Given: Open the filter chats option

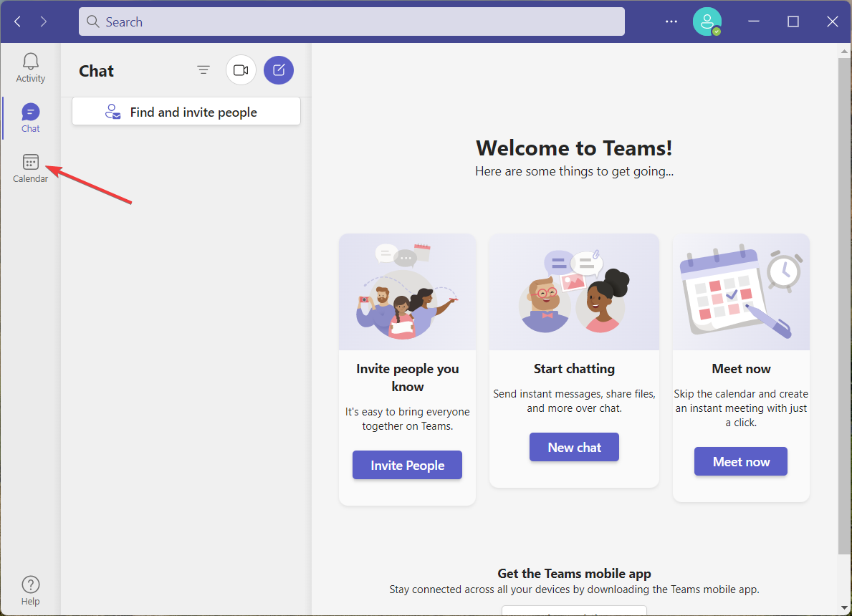Looking at the screenshot, I should coord(204,70).
